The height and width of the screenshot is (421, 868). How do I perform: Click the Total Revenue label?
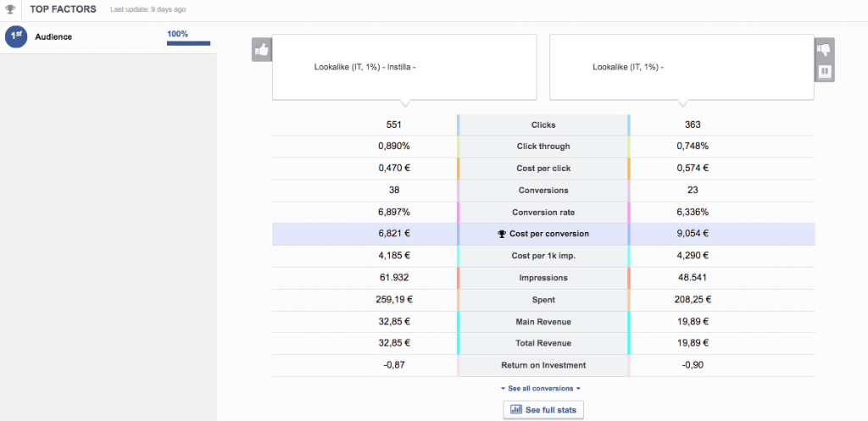tap(543, 344)
